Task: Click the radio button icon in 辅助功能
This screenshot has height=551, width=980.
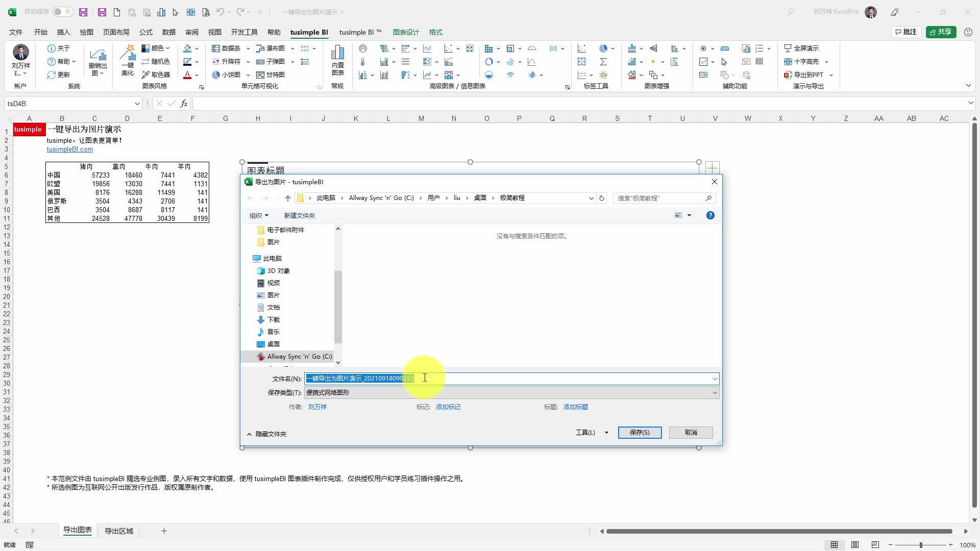Action: [x=703, y=48]
